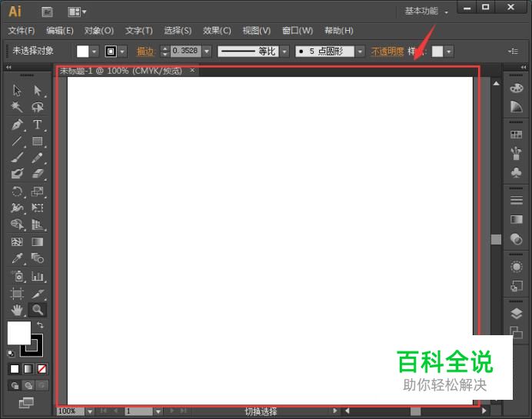Expand stroke weight dropdown
Image resolution: width=532 pixels, height=419 pixels.
point(207,52)
